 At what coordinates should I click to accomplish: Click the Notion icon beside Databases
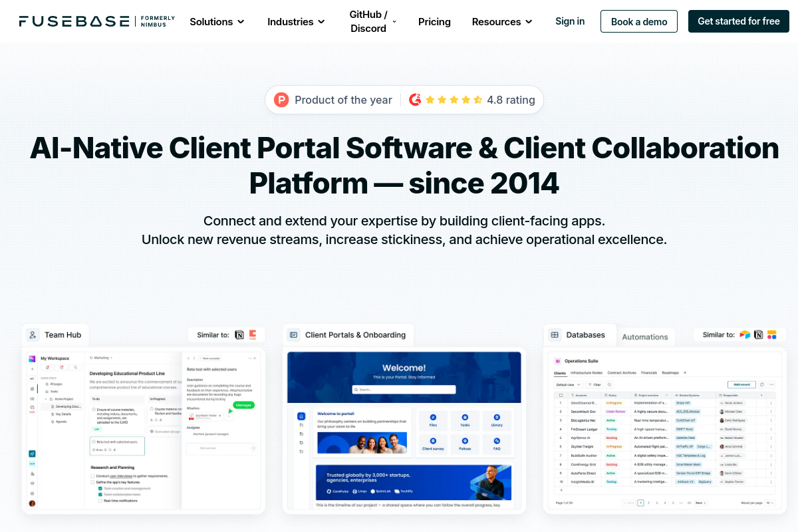click(759, 335)
